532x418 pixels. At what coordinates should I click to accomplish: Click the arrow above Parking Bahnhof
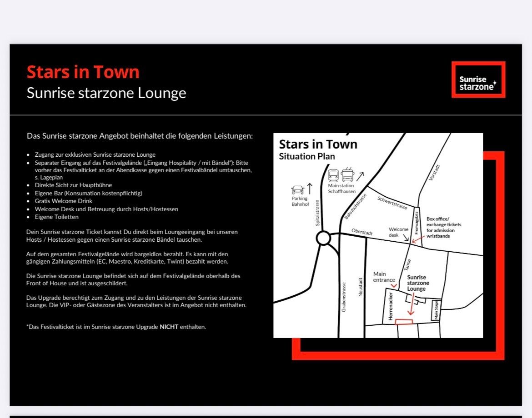[310, 189]
